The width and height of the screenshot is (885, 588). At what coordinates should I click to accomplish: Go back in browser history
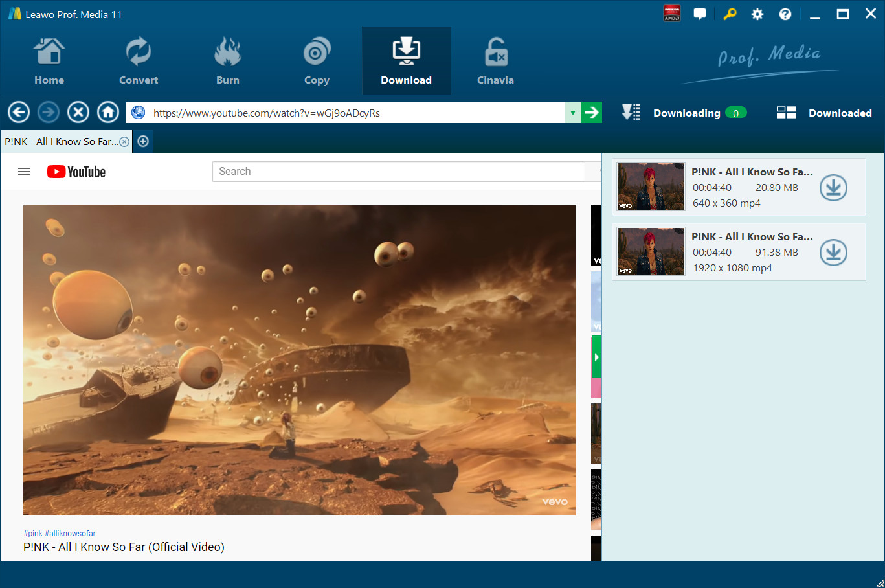pos(19,113)
